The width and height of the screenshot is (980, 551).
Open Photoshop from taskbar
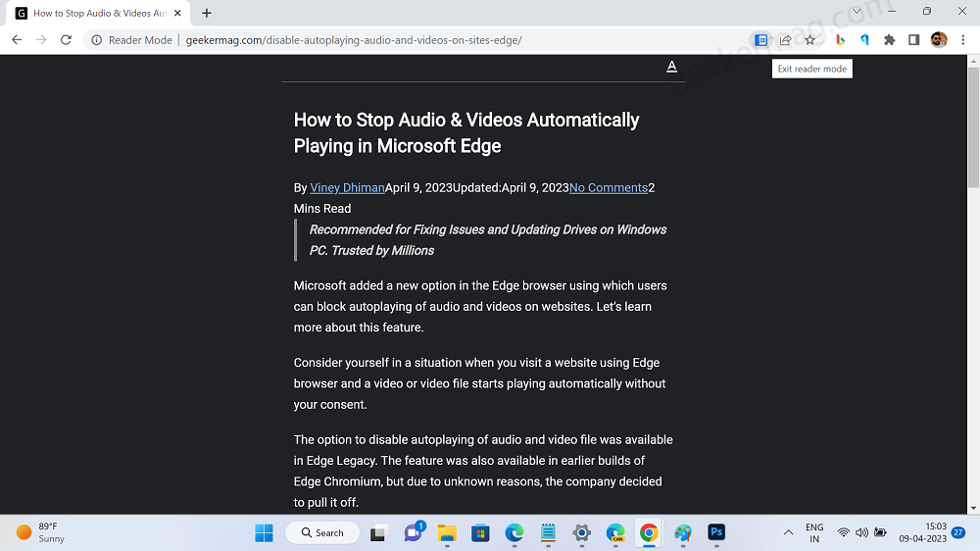[x=716, y=533]
